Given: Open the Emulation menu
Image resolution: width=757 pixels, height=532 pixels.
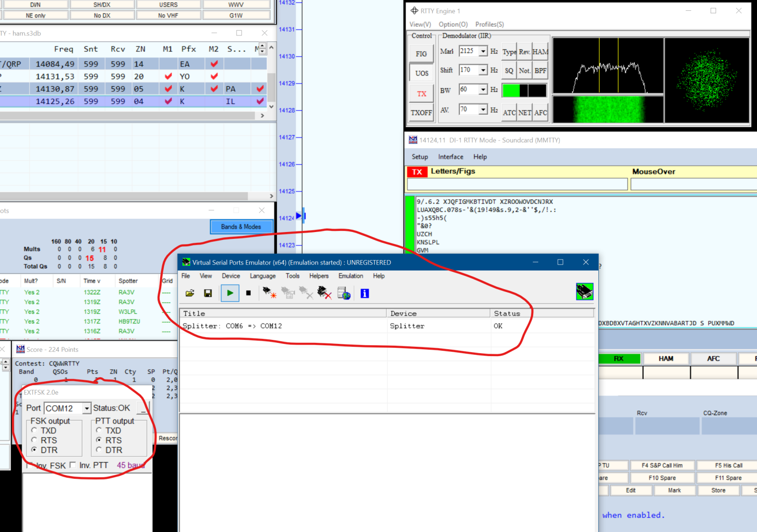Looking at the screenshot, I should coord(350,276).
